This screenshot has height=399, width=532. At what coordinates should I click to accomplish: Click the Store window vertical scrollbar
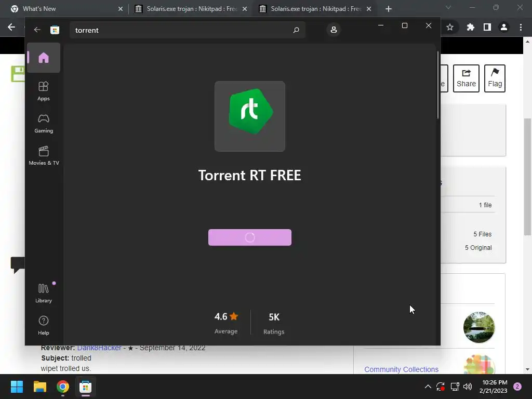click(437, 85)
